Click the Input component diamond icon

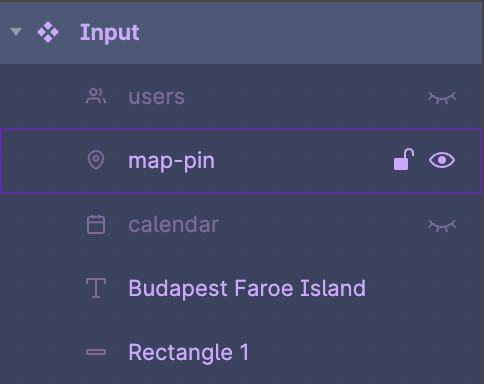click(48, 32)
